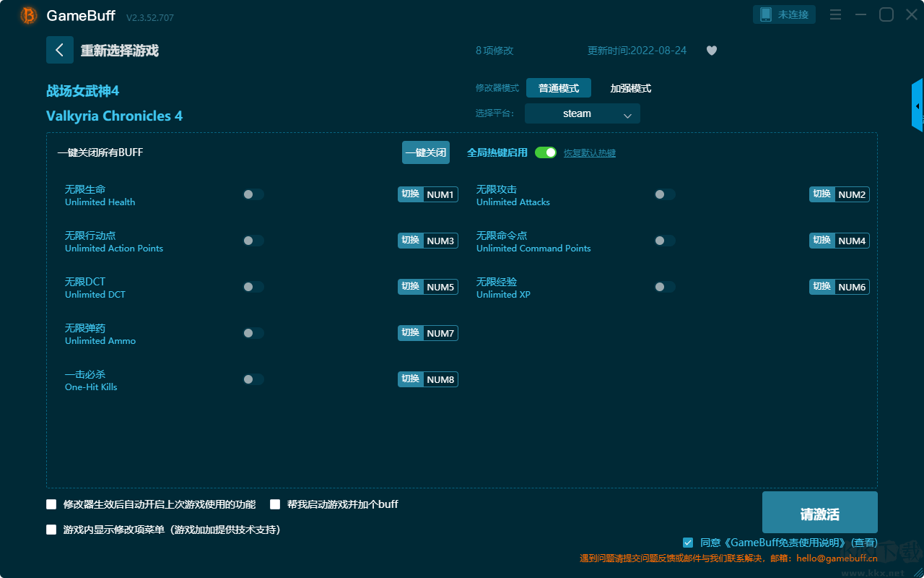Click the GameBuff logo icon
The height and width of the screenshot is (578, 924).
(29, 15)
